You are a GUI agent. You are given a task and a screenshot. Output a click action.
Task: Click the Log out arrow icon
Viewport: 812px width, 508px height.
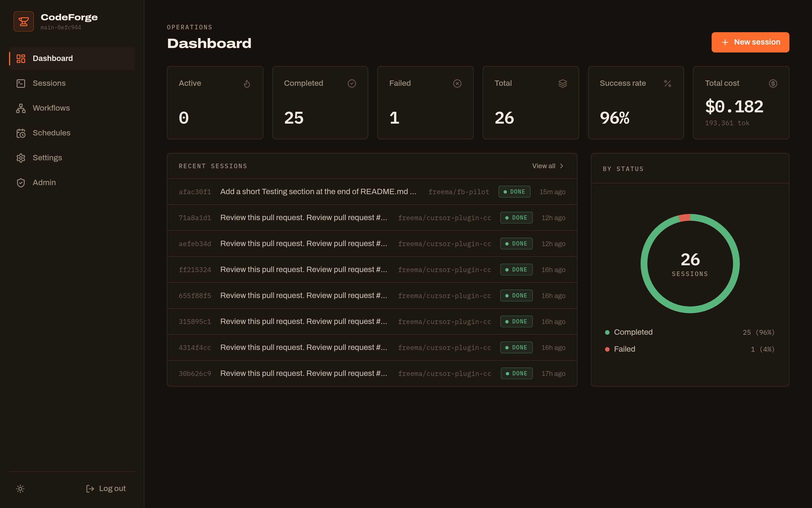(90, 489)
